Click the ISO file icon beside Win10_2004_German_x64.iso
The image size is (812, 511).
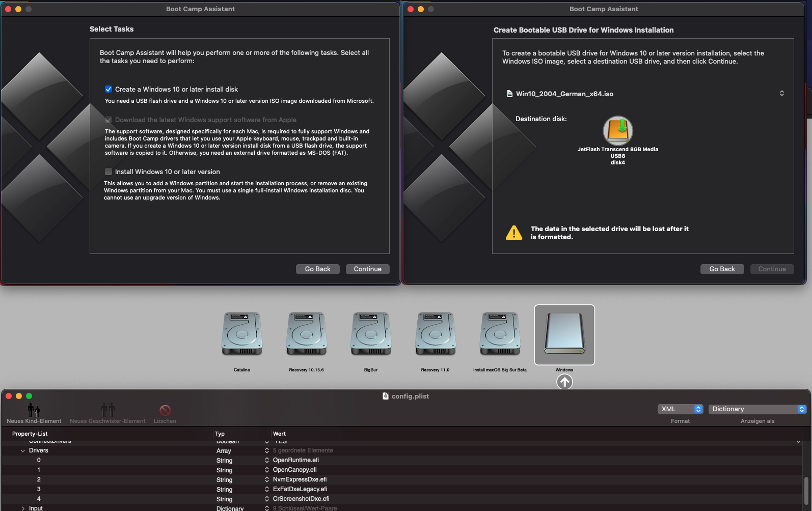point(509,94)
